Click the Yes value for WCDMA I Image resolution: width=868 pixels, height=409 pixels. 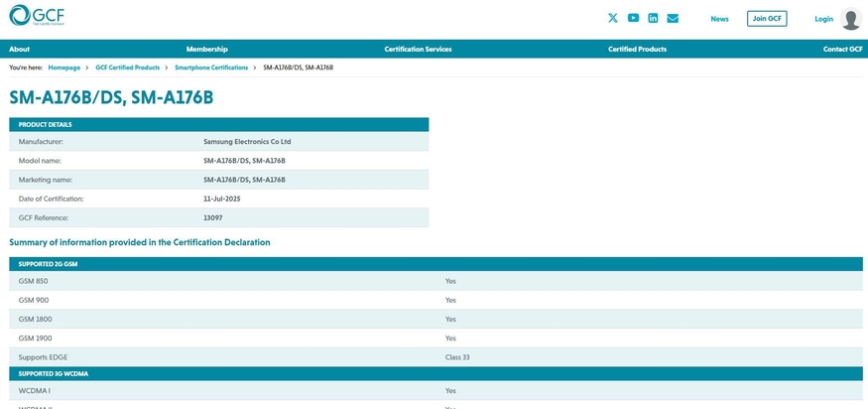(450, 391)
